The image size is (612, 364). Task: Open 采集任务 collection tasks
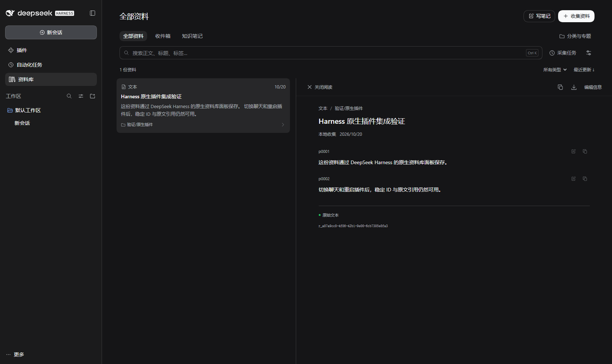563,53
